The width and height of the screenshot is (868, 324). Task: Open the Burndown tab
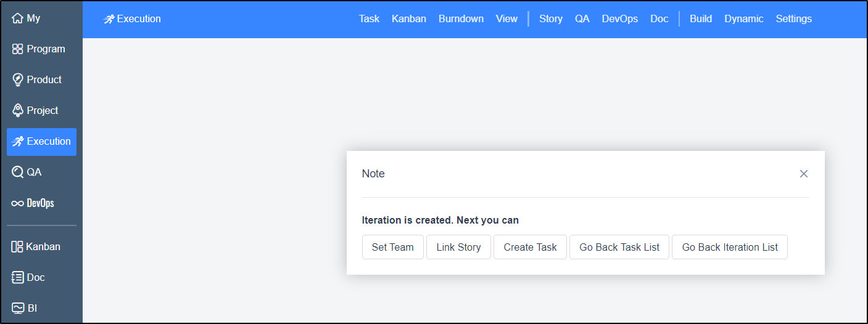461,19
